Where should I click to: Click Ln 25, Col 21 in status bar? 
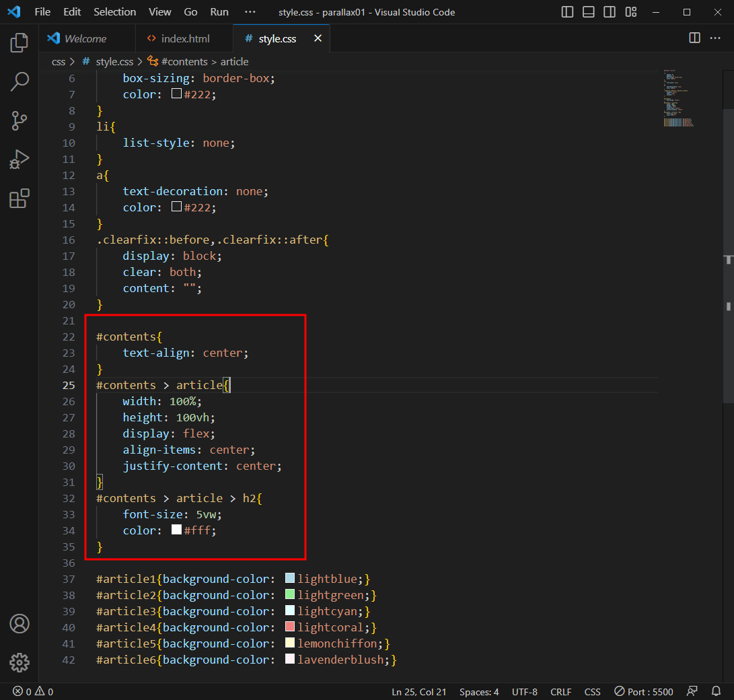(418, 691)
